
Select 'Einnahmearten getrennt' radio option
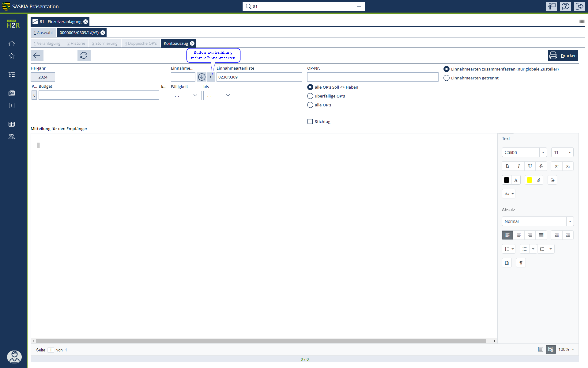[447, 78]
